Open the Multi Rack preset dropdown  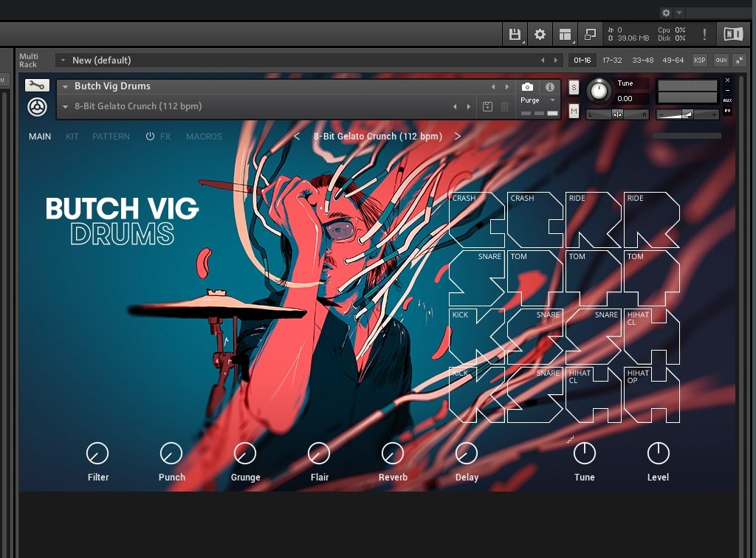click(x=63, y=61)
